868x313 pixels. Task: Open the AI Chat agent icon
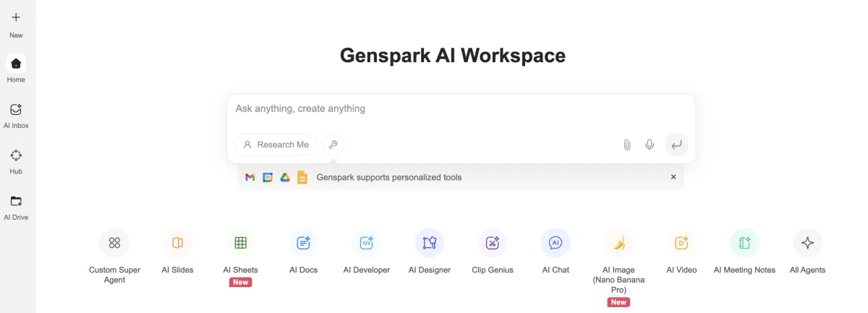(x=556, y=243)
